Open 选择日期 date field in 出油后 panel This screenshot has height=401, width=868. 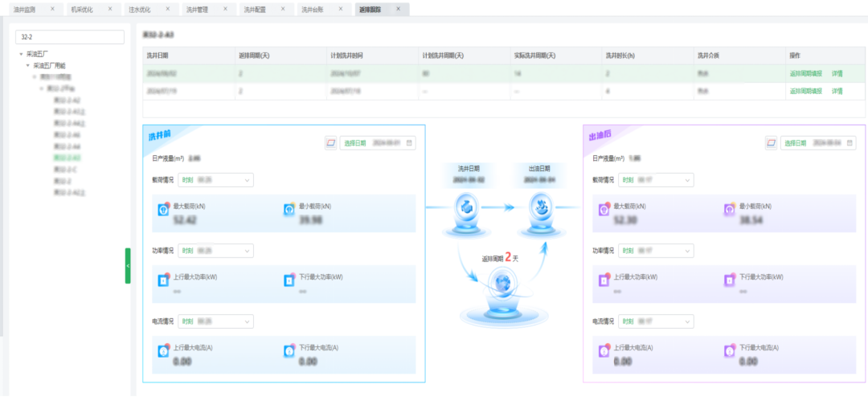(x=818, y=143)
